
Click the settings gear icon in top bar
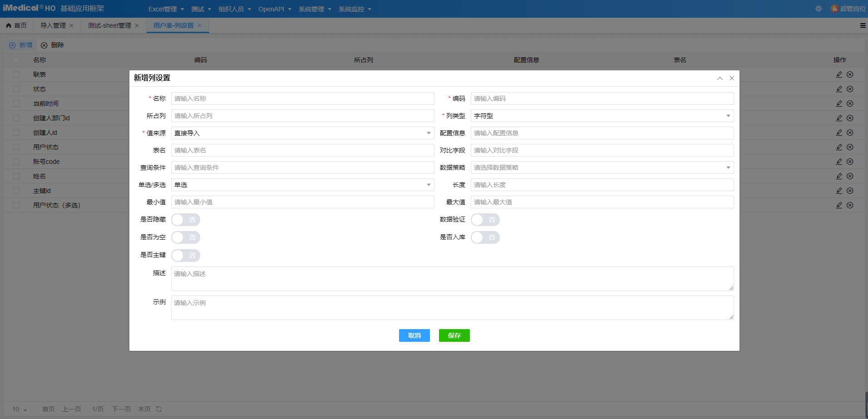(819, 9)
